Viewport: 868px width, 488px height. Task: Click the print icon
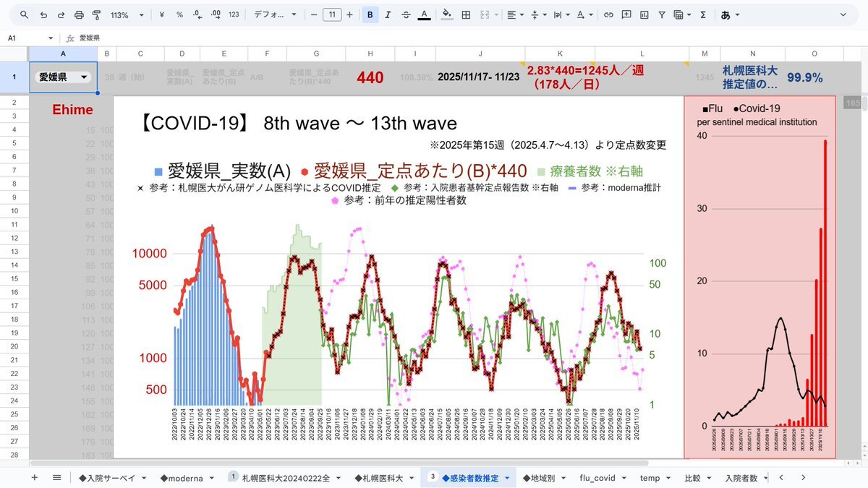(79, 14)
